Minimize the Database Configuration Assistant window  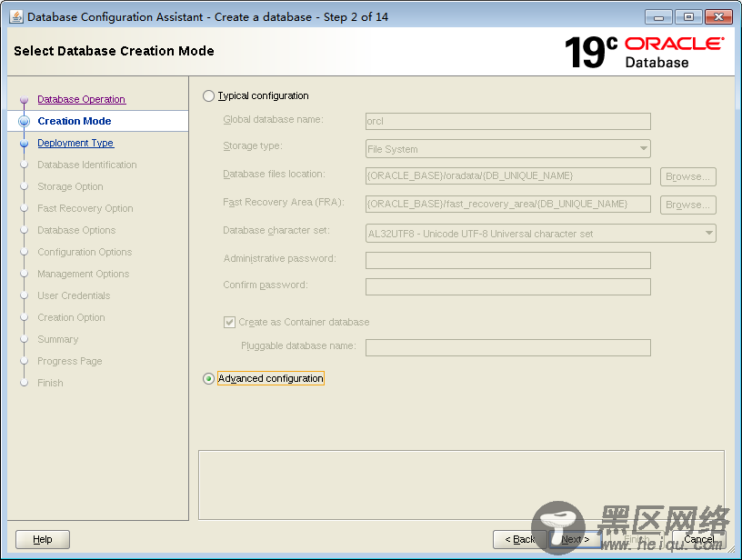[658, 17]
